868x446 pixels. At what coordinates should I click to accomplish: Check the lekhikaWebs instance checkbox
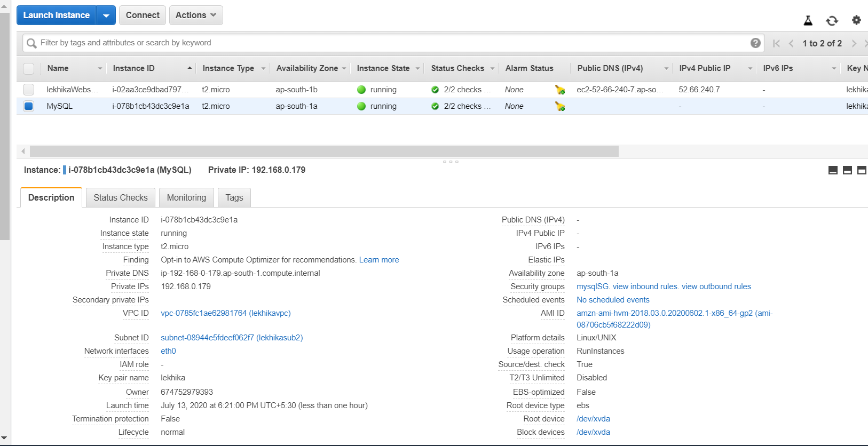coord(29,90)
